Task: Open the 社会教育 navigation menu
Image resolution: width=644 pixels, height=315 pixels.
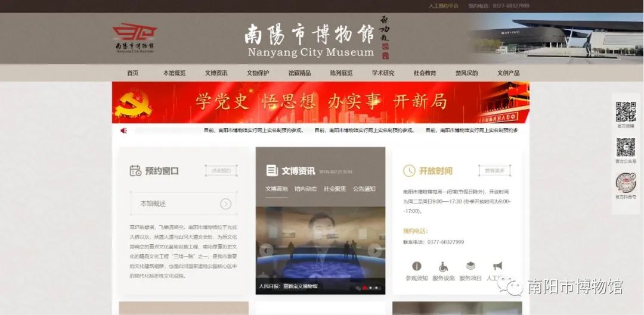Action: pyautogui.click(x=425, y=73)
